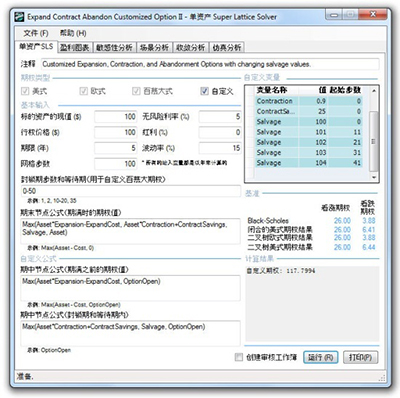
Task: Click the resize grip in status bar corner
Action: point(382,378)
